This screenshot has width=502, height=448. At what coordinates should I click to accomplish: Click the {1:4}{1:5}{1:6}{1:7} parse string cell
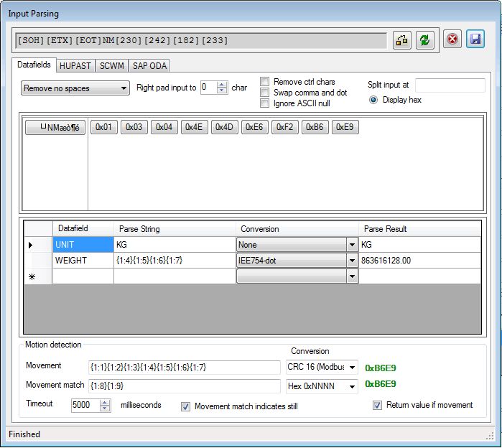click(x=175, y=261)
